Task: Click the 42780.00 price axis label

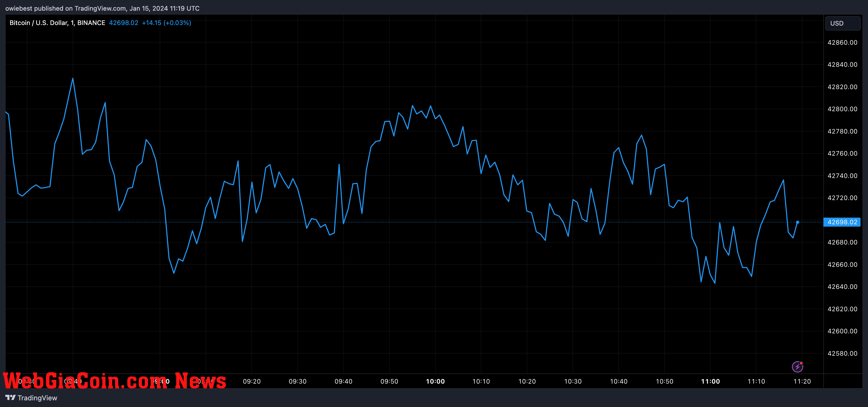Action: (x=842, y=131)
